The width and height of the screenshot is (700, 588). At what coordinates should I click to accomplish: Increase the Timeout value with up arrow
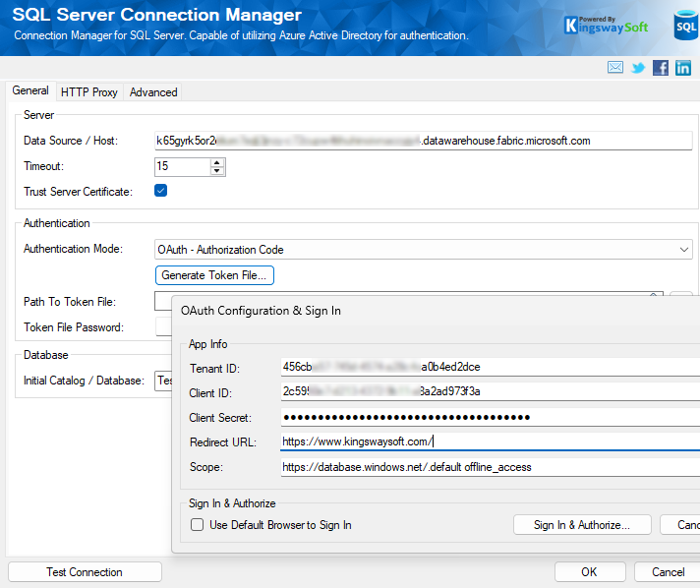pyautogui.click(x=217, y=163)
